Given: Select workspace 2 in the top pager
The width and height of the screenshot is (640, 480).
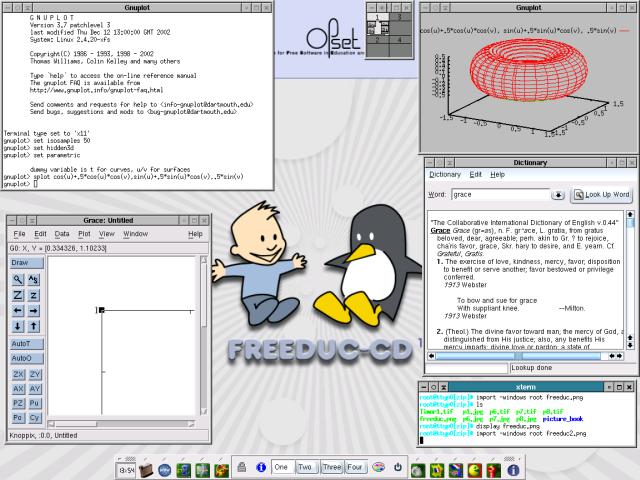Looking at the screenshot, I should pyautogui.click(x=378, y=44).
